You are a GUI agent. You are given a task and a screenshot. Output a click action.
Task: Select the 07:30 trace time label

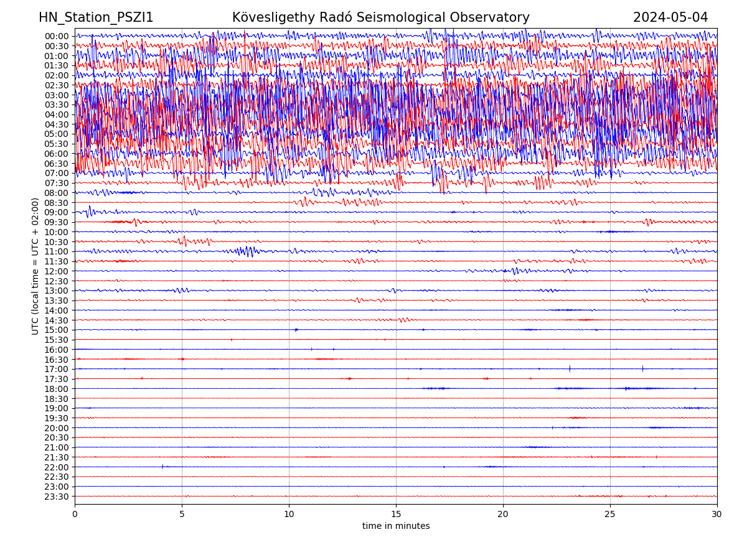tap(57, 183)
